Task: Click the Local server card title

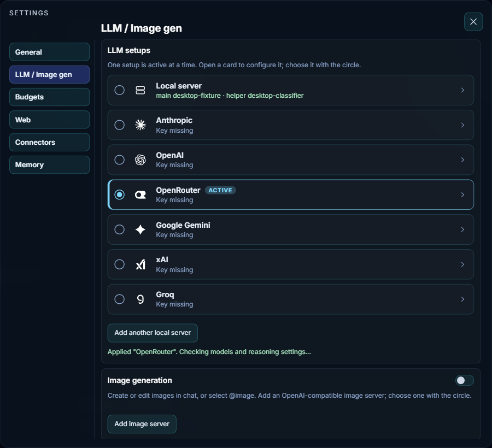Action: point(179,86)
